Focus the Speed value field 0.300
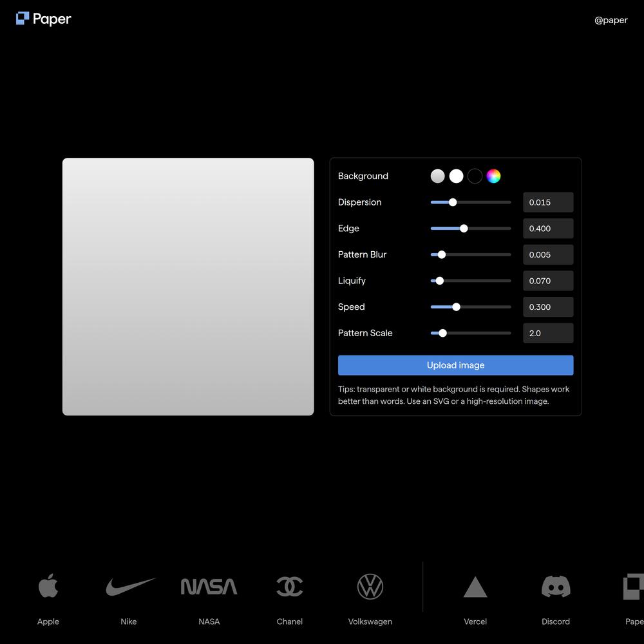Image resolution: width=644 pixels, height=644 pixels. click(x=548, y=307)
